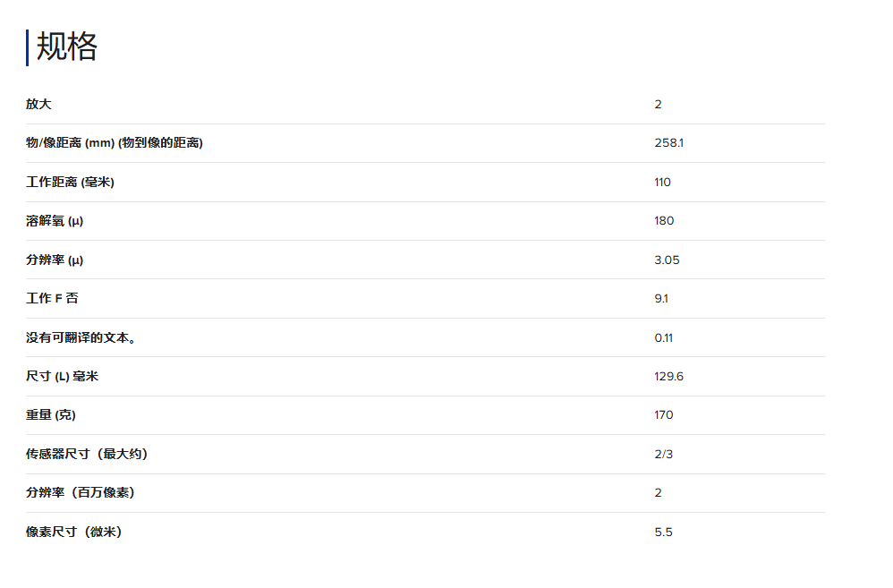The height and width of the screenshot is (588, 893).
Task: Click the value 180 in the table
Action: [x=664, y=221]
